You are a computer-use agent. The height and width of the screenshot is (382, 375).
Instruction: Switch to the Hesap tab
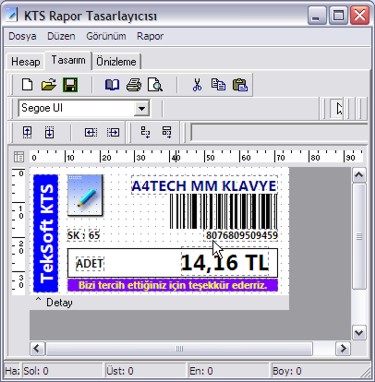tap(26, 62)
